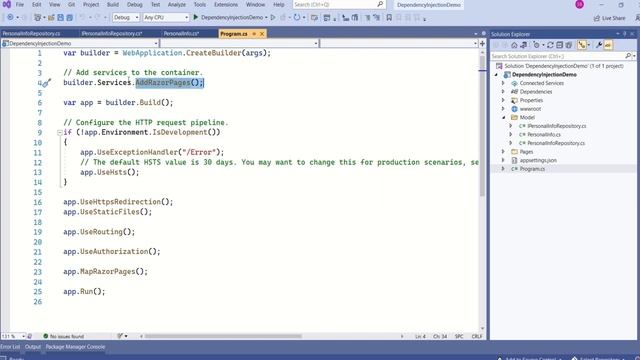Select PersonalInfoRepository.cs in Solution Explorer tree
Image resolution: width=640 pixels, height=360 pixels.
coord(556,143)
